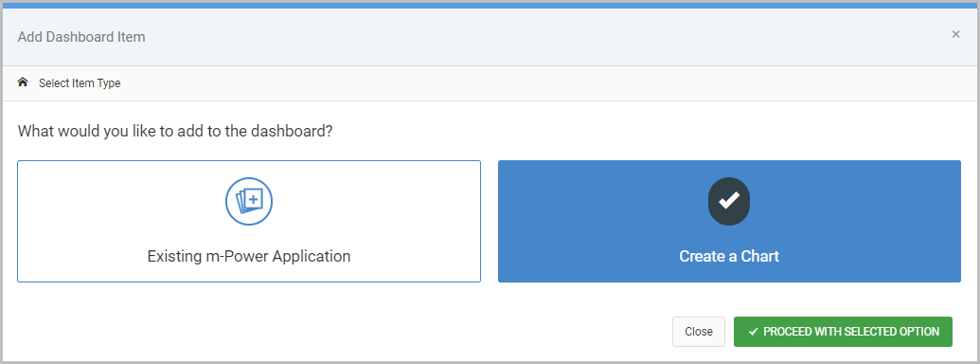Select the Existing m-Power Application card

click(249, 222)
